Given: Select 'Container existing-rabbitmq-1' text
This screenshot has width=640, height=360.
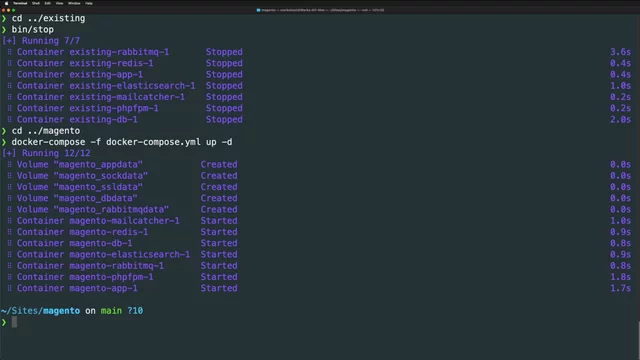Looking at the screenshot, I should pos(93,52).
